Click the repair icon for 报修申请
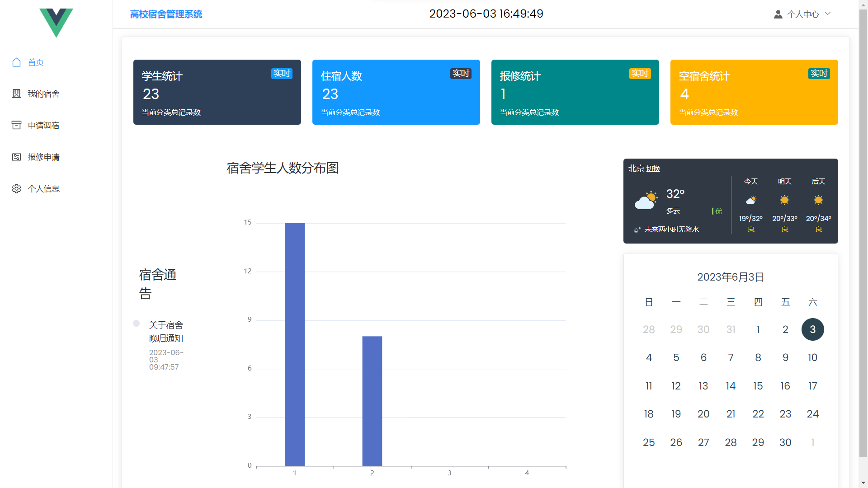 pyautogui.click(x=17, y=157)
